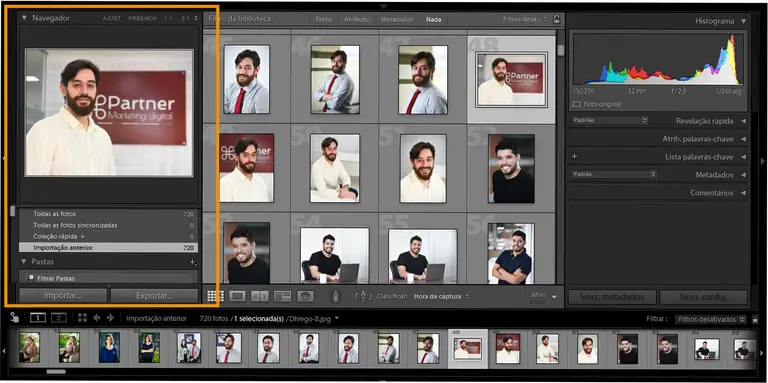Image resolution: width=768 pixels, height=383 pixels.
Task: Adjust the Mini thumbnail size slider
Action: pyautogui.click(x=537, y=302)
